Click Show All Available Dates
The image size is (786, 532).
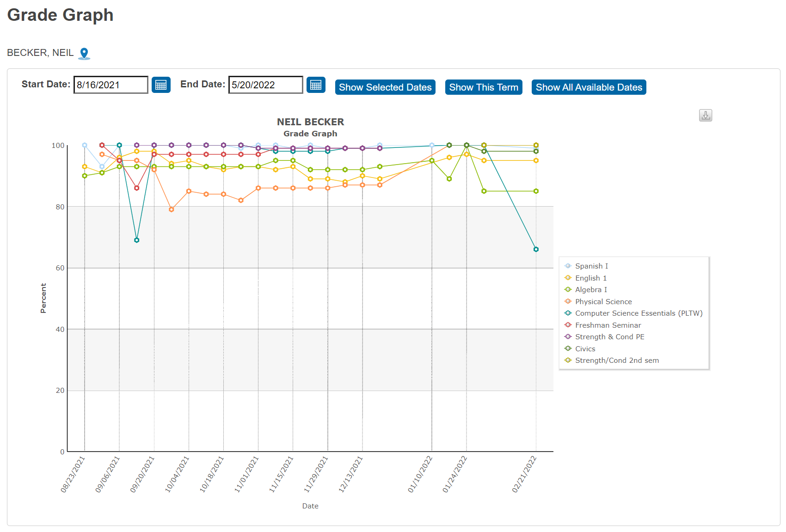pos(588,87)
